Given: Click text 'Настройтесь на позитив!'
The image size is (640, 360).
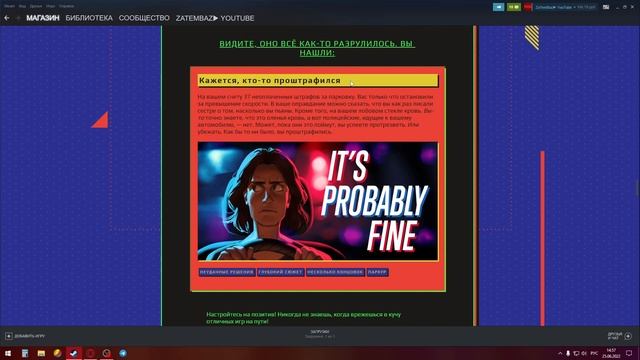Looking at the screenshot, I should click(241, 314).
